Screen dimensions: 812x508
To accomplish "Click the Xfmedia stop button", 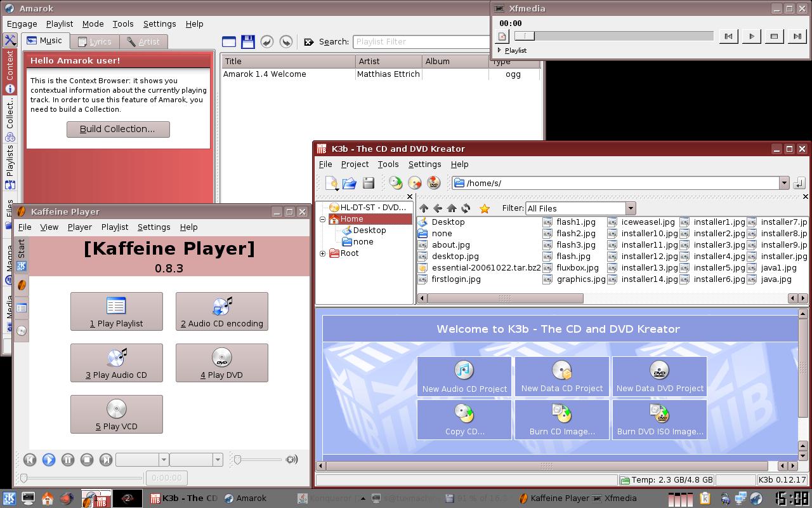I will tap(774, 37).
